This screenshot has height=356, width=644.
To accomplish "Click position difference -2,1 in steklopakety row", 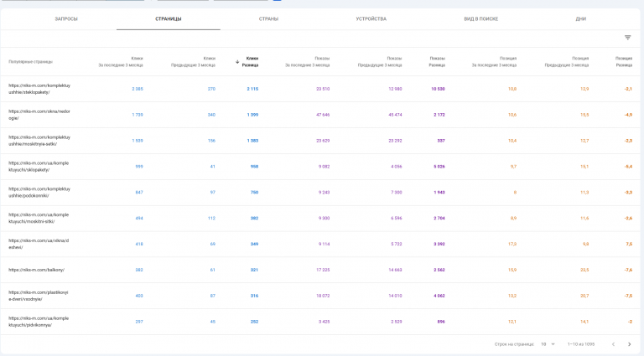I will (628, 89).
